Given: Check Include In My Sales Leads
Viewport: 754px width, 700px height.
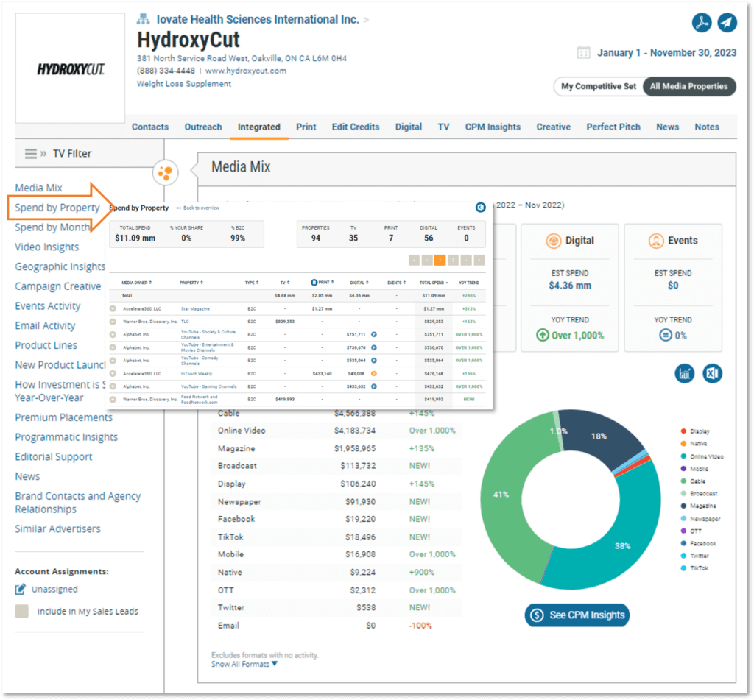Looking at the screenshot, I should (21, 611).
